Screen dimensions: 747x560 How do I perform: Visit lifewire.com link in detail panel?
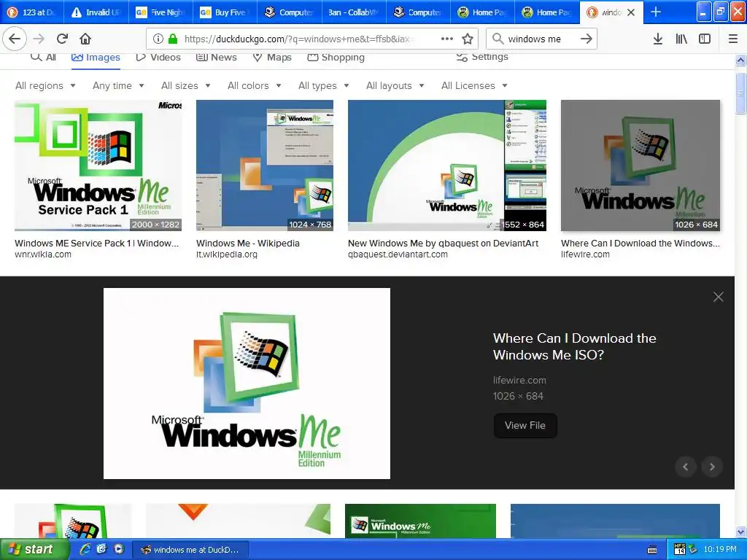(519, 380)
